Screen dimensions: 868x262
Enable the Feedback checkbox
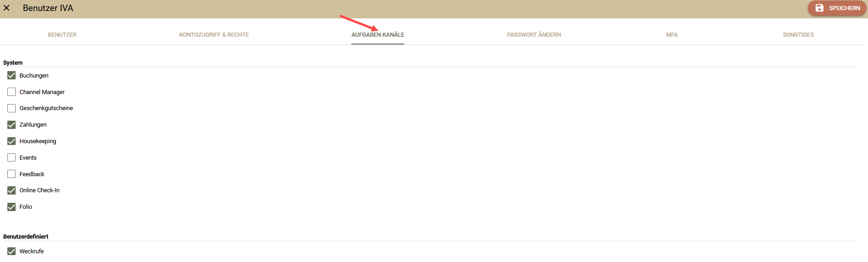point(11,174)
